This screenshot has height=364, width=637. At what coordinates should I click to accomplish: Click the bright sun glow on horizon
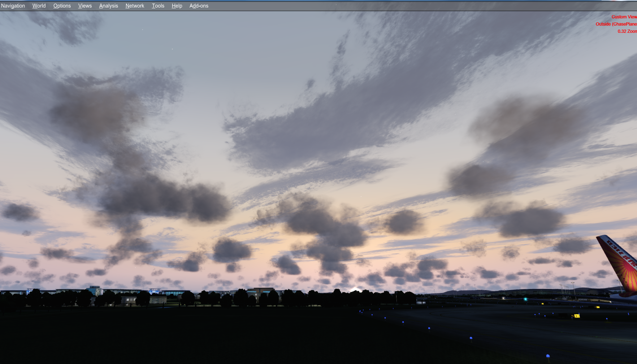tap(355, 289)
